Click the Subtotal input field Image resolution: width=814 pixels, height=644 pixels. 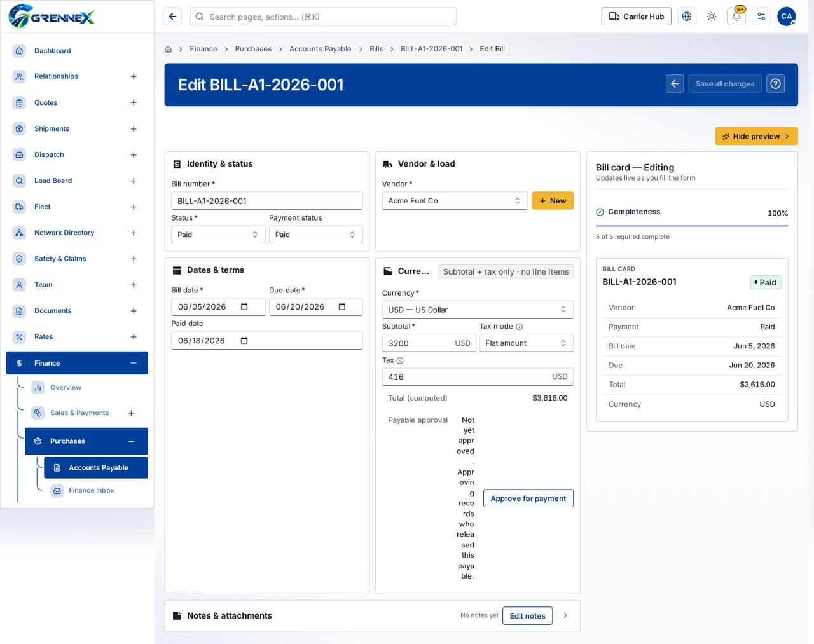pos(429,343)
